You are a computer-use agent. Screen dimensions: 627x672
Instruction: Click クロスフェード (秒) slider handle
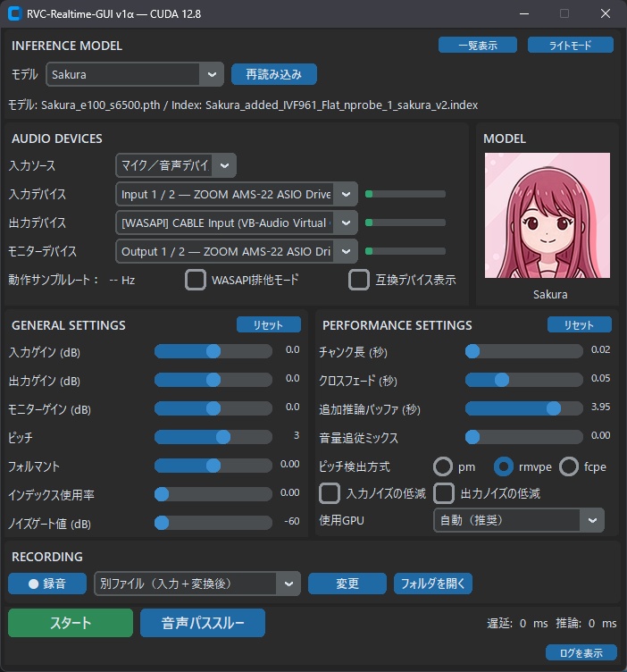[x=502, y=380]
